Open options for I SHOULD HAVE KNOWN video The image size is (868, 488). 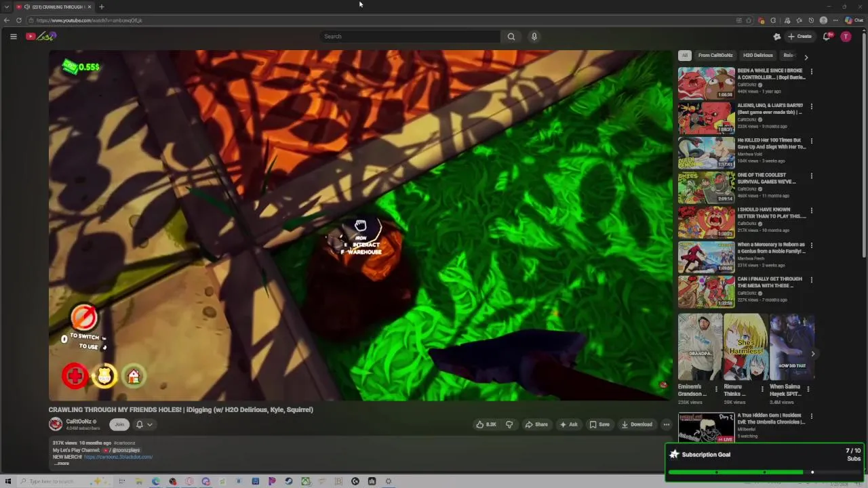tap(811, 211)
